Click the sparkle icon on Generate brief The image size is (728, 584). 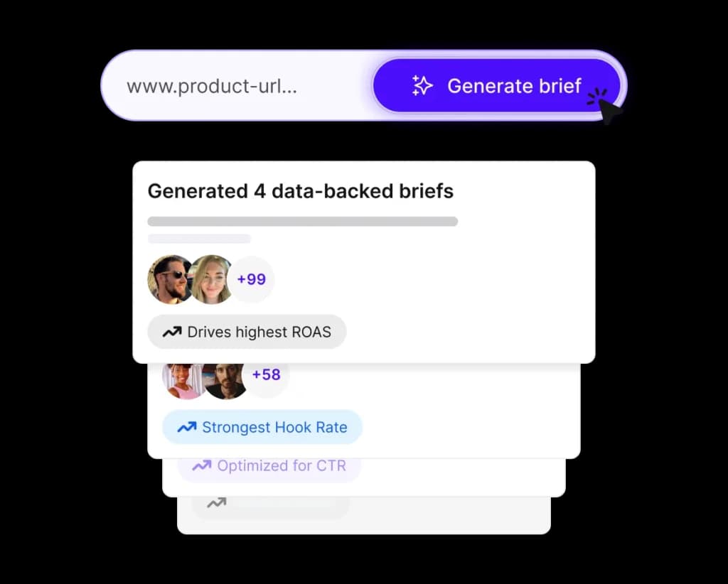[422, 86]
